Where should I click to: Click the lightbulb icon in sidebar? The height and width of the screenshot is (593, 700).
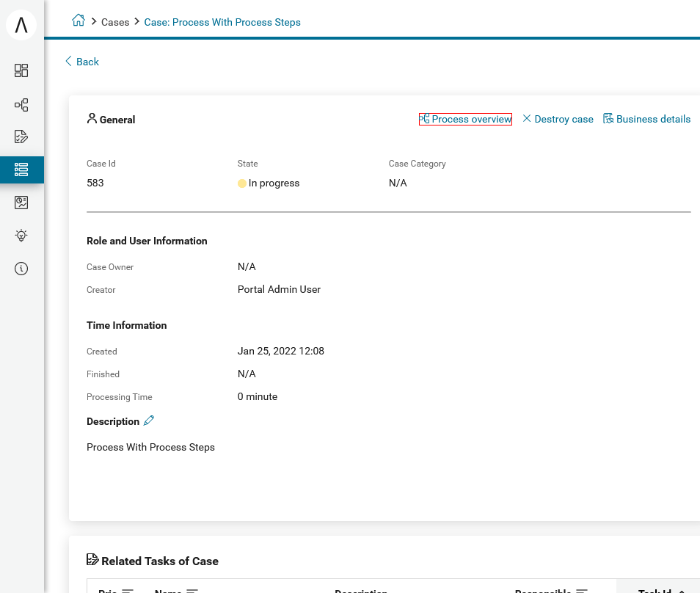(x=21, y=236)
